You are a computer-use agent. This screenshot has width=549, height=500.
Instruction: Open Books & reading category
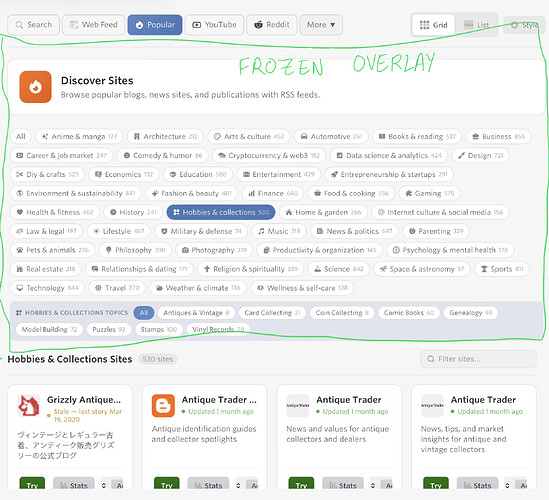(x=417, y=137)
